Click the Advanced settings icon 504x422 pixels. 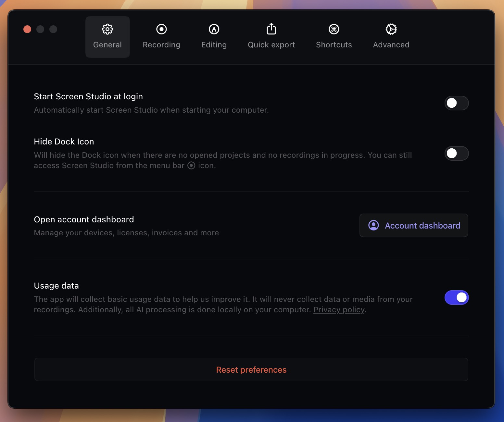391,29
